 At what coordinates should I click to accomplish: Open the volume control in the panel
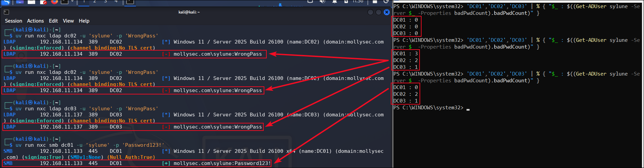click(323, 2)
